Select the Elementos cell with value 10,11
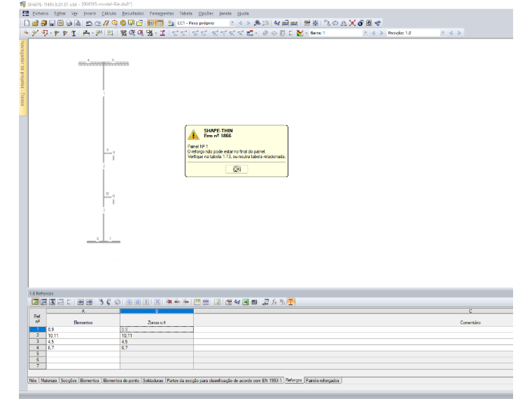Screen dimensions: 532x399 tap(83, 335)
